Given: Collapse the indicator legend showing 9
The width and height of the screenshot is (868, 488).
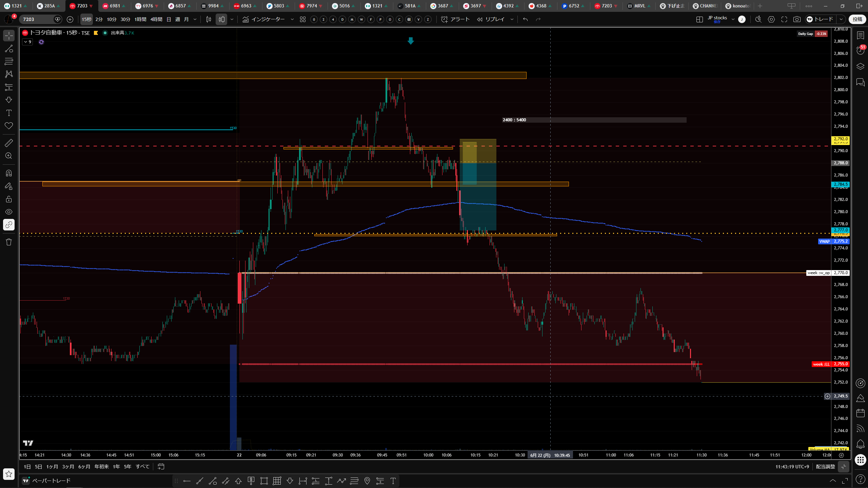Looking at the screenshot, I should [27, 42].
